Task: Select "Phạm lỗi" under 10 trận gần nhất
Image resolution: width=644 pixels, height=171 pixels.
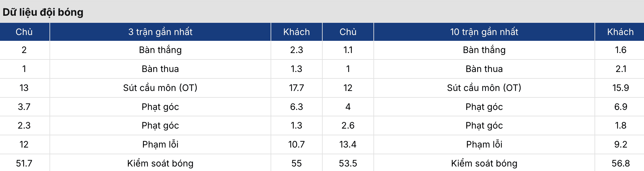Action: (x=484, y=144)
